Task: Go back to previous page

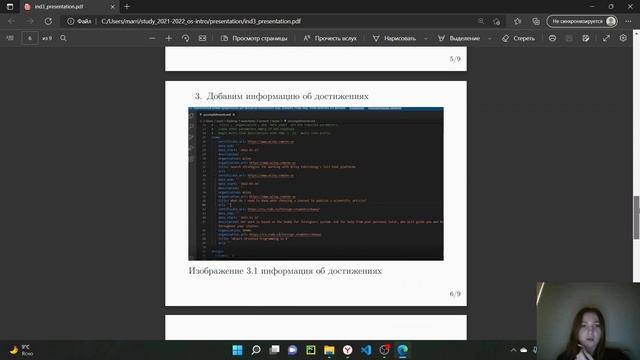Action: pos(11,21)
